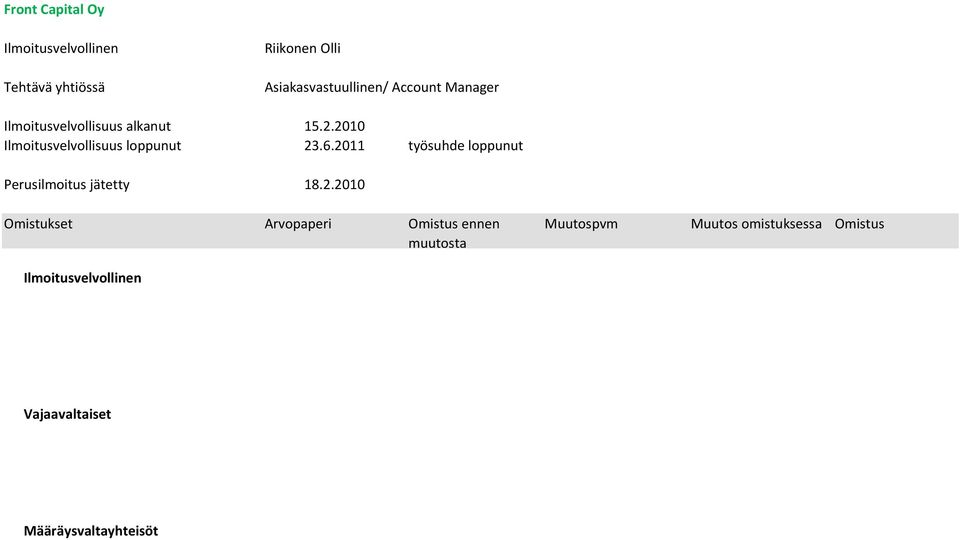Click the top Ilmoitusvelvollinen field label
960x540 pixels.
[x=61, y=48]
